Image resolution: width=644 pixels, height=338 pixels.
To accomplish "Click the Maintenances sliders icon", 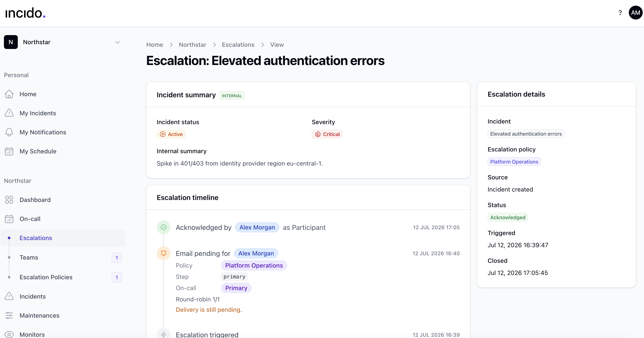I will point(9,315).
